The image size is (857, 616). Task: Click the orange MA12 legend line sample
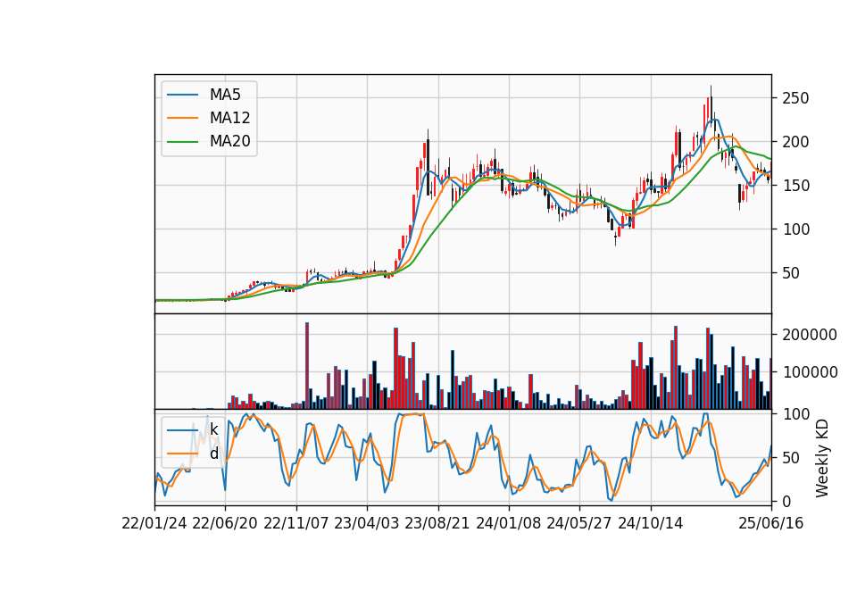182,118
